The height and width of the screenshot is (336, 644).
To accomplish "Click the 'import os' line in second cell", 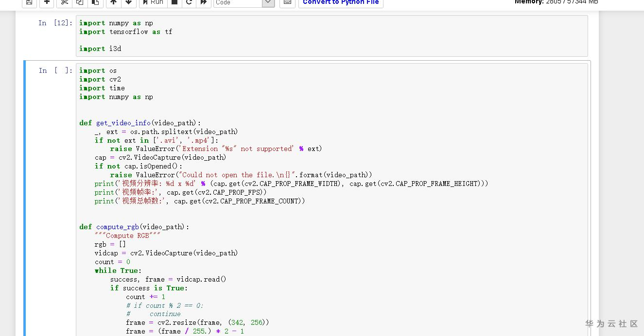I will coord(98,70).
